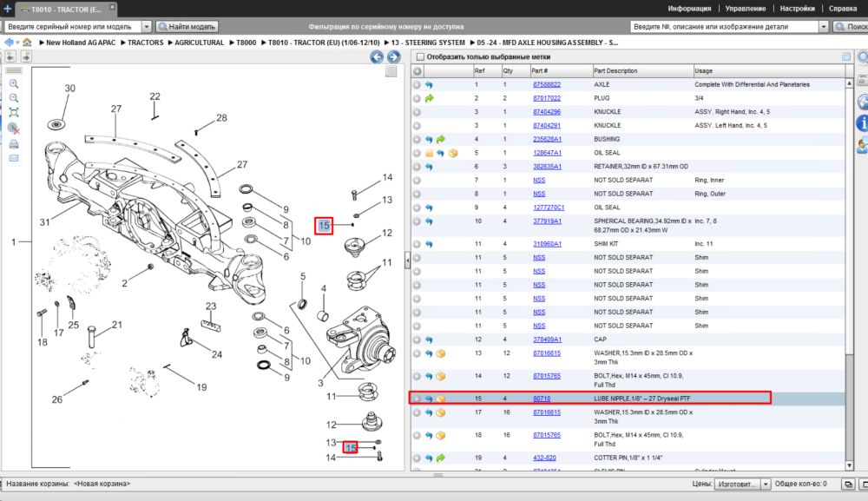Expand the 13 - STEERING SYSTEM breadcrumb arrow
This screenshot has height=501, width=868.
tap(386, 43)
